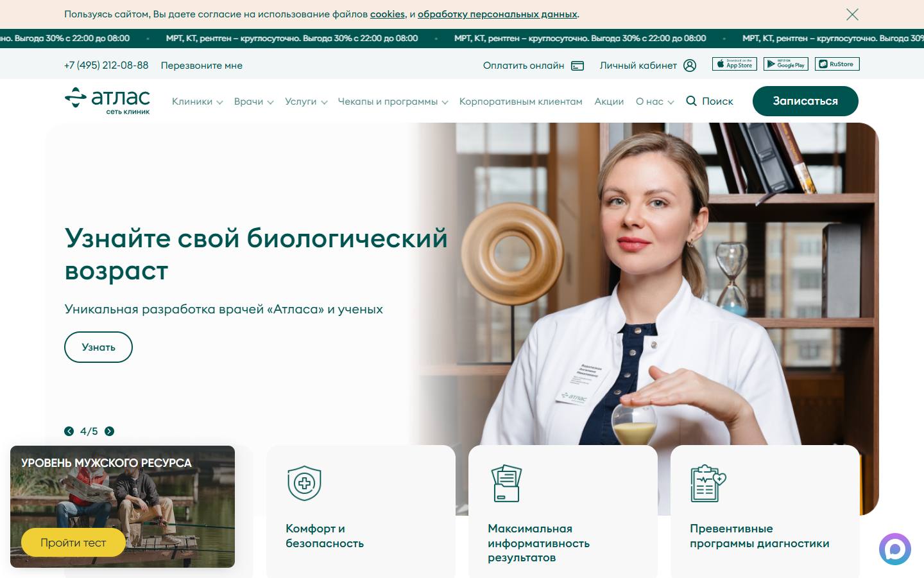Close the cookie consent banner

[x=852, y=14]
